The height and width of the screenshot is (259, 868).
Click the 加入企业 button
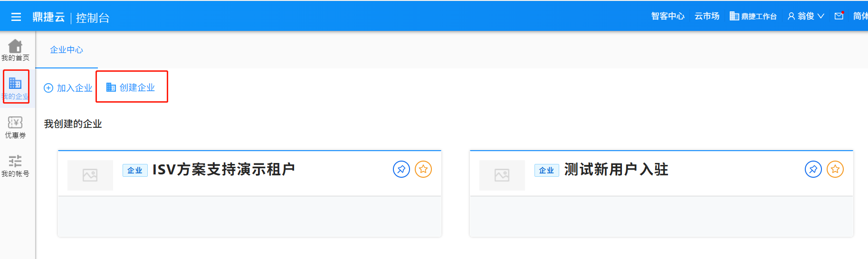coord(68,88)
